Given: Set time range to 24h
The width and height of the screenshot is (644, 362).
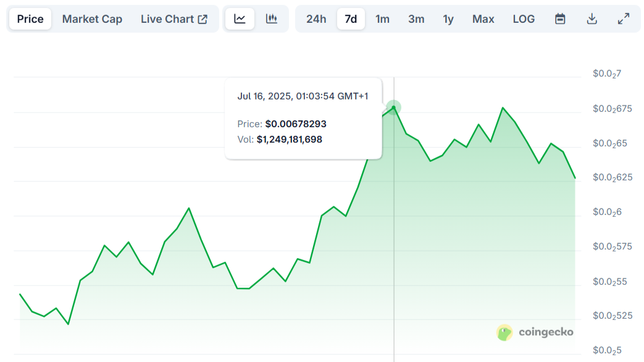Looking at the screenshot, I should pyautogui.click(x=316, y=19).
